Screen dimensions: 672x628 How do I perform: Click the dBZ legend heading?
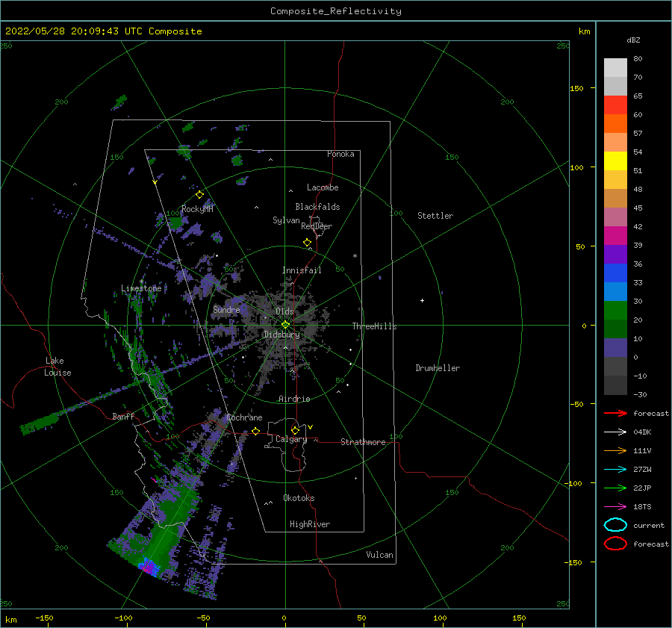[x=633, y=40]
